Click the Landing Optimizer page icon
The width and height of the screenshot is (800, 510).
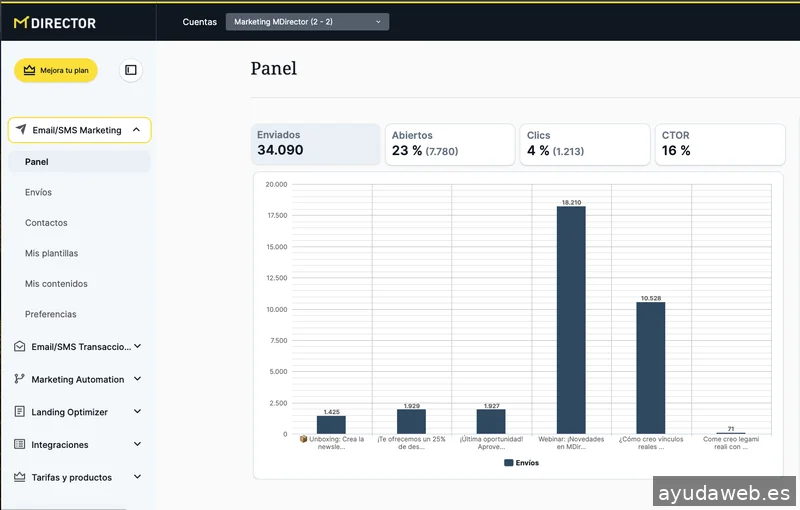(x=20, y=412)
